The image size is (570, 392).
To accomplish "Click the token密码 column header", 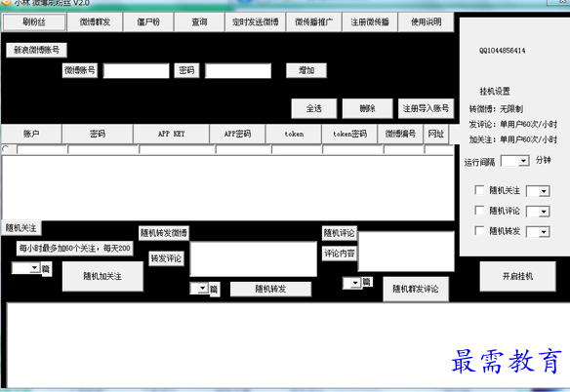I will coord(349,134).
